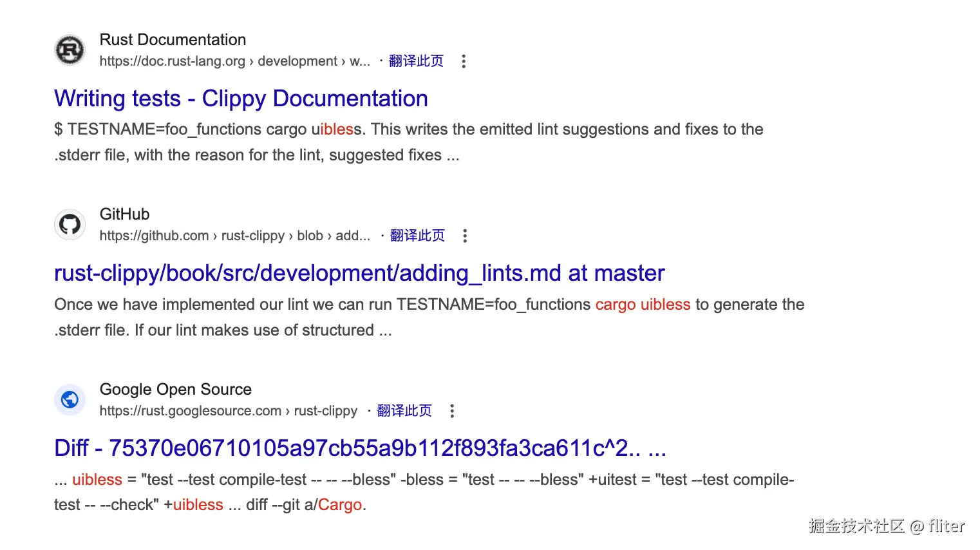Click the 'Rust Documentation' site name
This screenshot has height=550, width=980.
[x=173, y=40]
